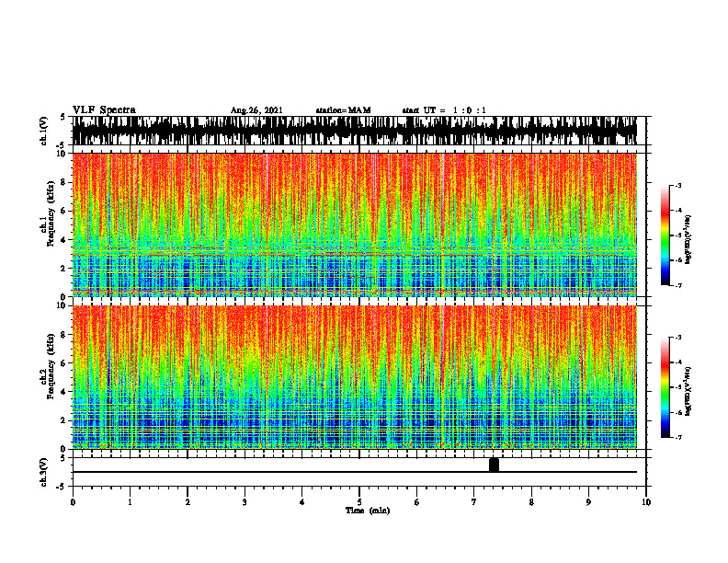Viewport: 728px width, 563px height.
Task: Click the "ch.1(V)" waveform axis label
Action: pyautogui.click(x=44, y=131)
